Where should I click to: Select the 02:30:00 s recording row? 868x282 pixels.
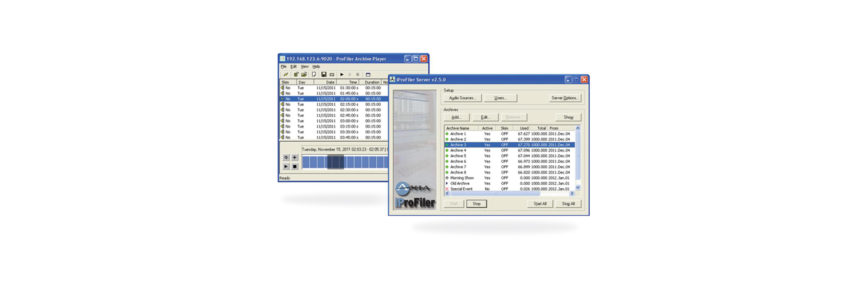pyautogui.click(x=333, y=110)
